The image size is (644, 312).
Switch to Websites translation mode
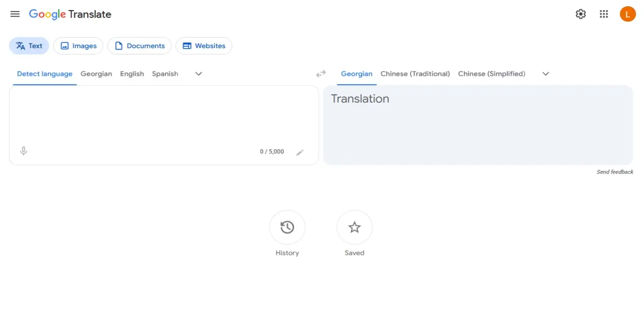point(204,46)
